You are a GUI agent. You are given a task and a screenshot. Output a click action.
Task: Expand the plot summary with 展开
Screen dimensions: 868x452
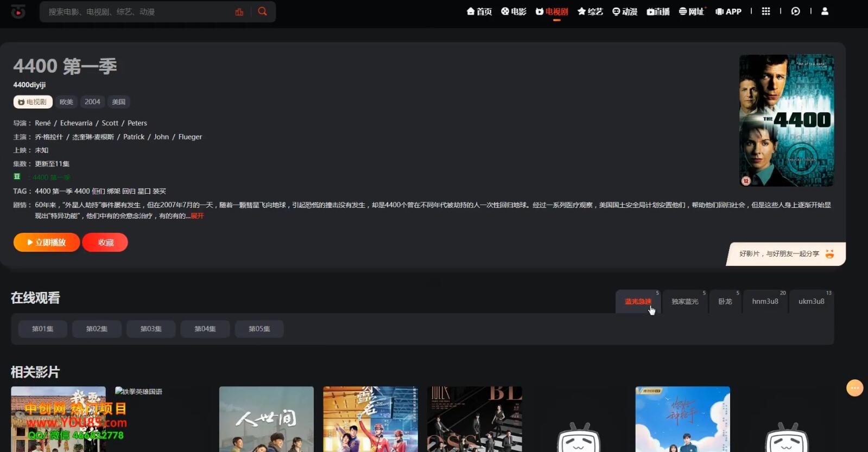click(x=198, y=216)
